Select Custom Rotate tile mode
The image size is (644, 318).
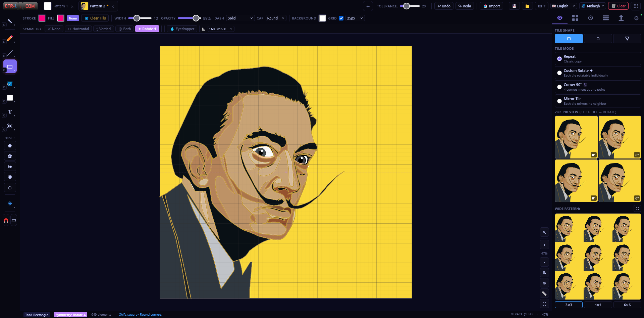pos(598,73)
